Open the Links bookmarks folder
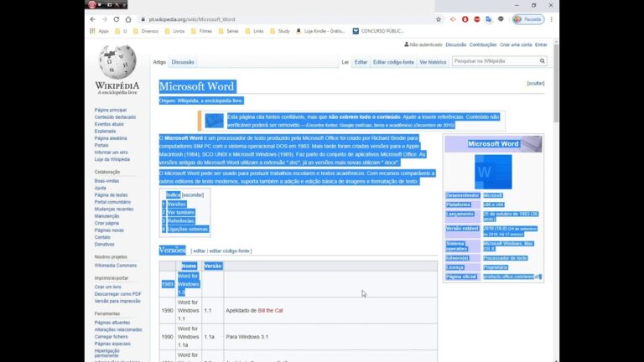Viewport: 644px width, 362px height. [255, 31]
